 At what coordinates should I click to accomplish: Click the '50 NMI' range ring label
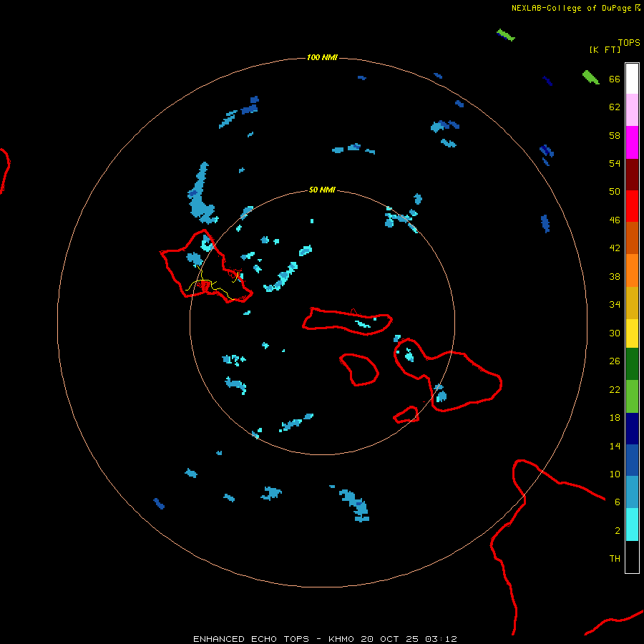(x=322, y=190)
